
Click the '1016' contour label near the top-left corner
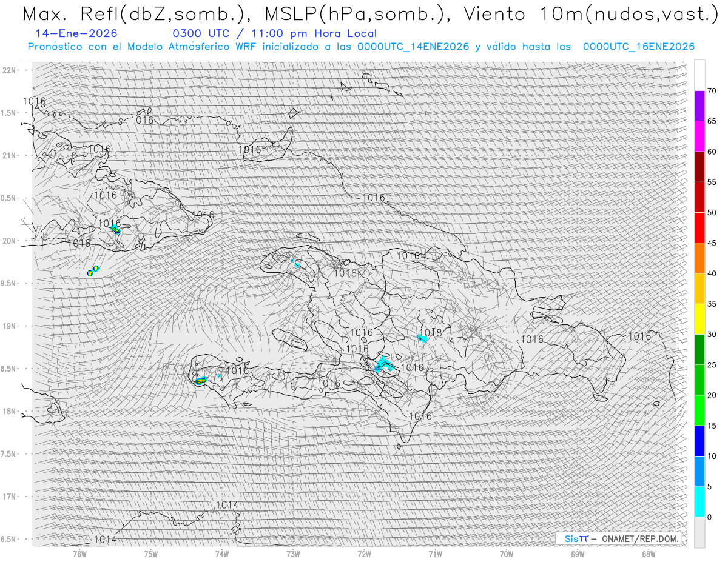click(x=34, y=101)
